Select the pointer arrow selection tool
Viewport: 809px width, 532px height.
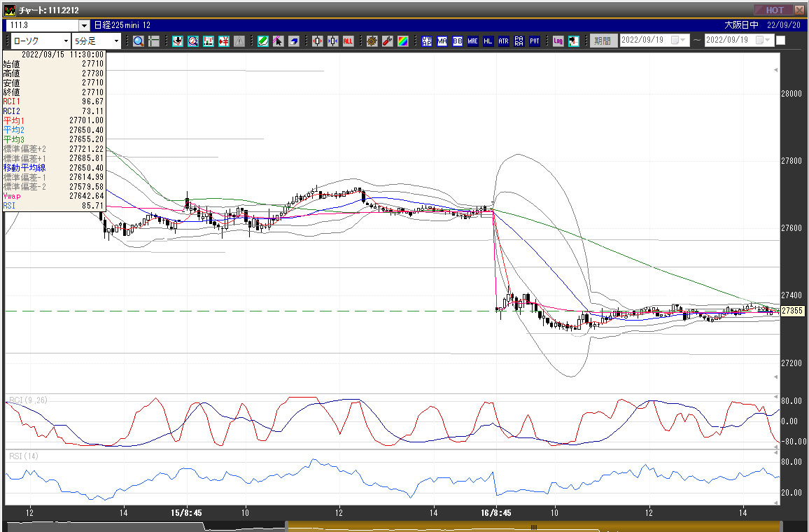click(278, 41)
